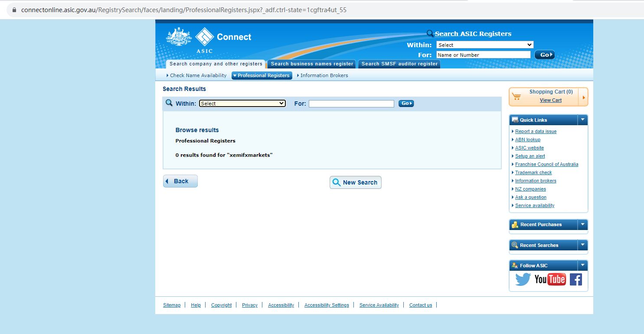The width and height of the screenshot is (644, 334).
Task: Switch to Search SMSF auditor register tab
Action: (399, 64)
